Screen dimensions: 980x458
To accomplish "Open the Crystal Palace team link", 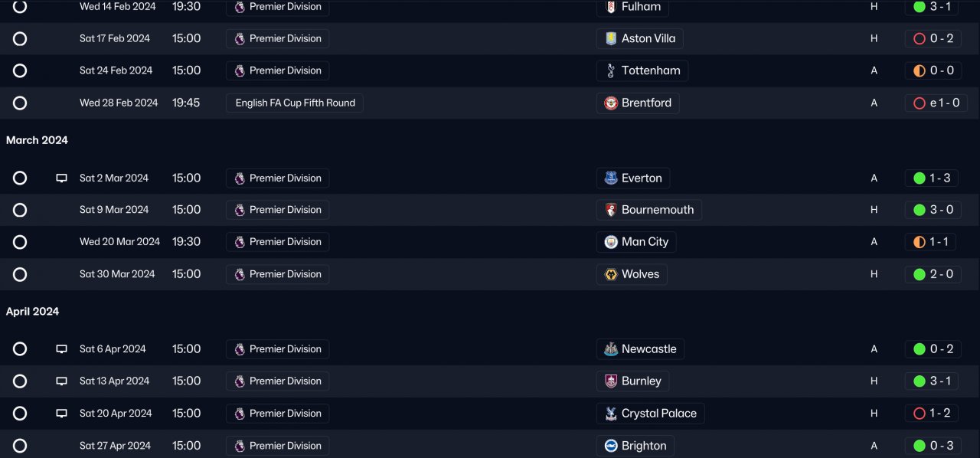I will coord(658,414).
